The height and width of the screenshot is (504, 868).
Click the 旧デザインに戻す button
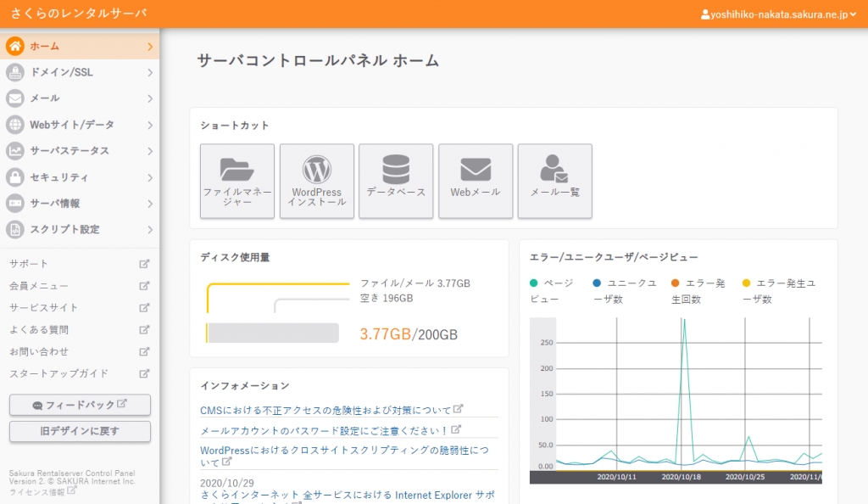pyautogui.click(x=80, y=431)
